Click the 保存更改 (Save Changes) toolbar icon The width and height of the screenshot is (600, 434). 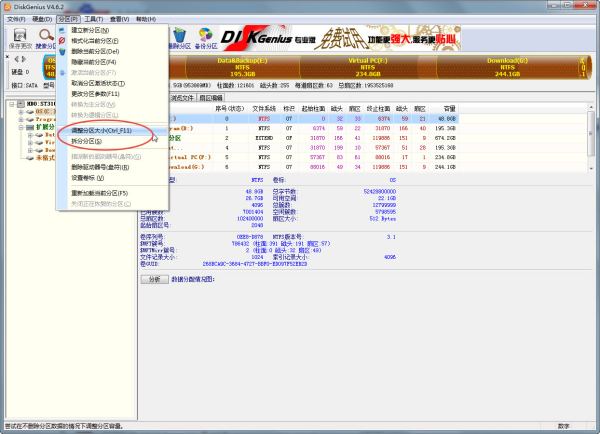point(18,39)
